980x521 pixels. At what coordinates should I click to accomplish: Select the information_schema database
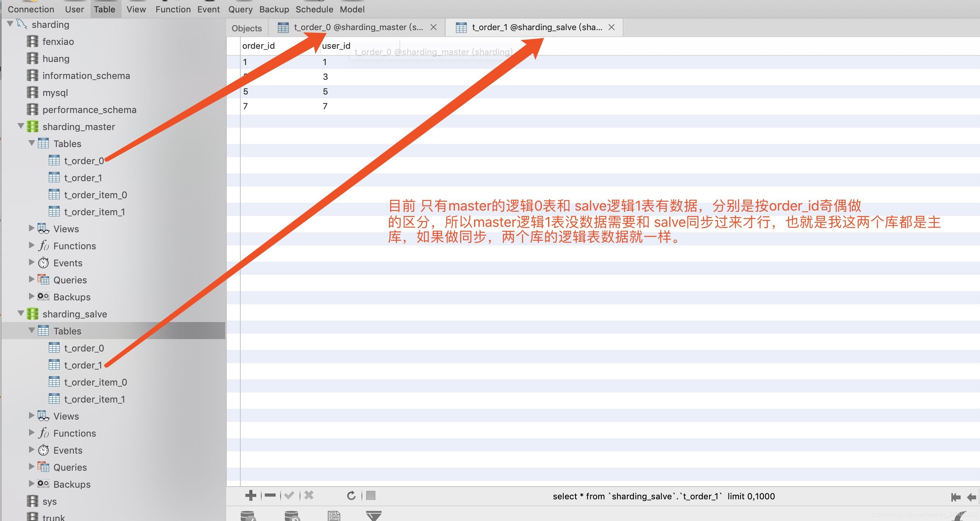pos(86,75)
